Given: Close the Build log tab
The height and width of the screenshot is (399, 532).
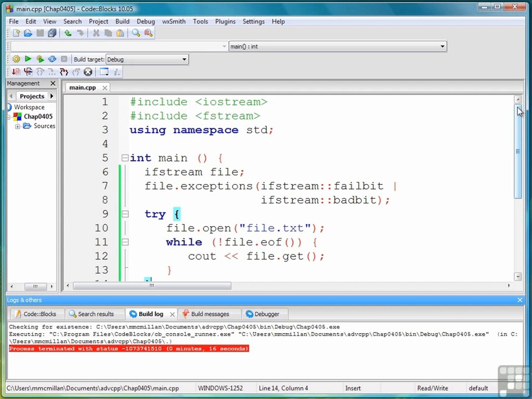Looking at the screenshot, I should (x=172, y=314).
